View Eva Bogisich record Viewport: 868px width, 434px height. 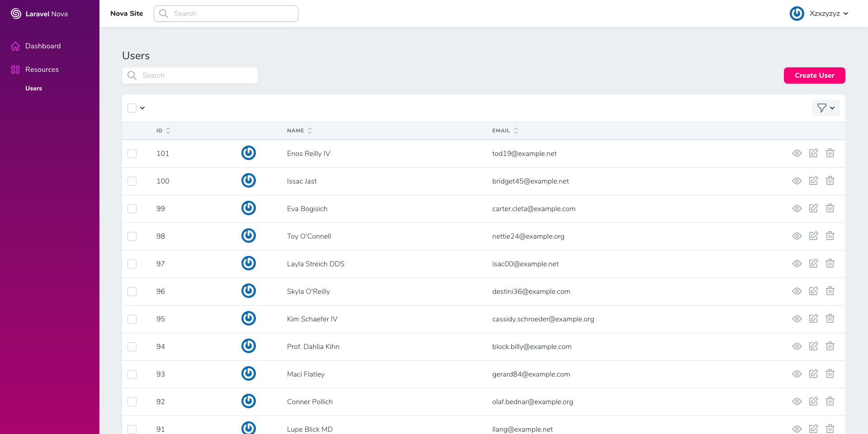tap(797, 208)
